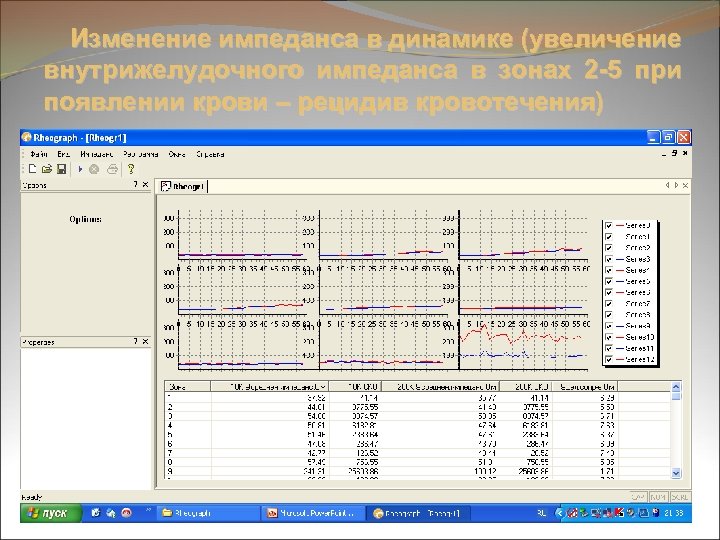
Task: Click the Print toolbar icon
Action: (x=112, y=169)
